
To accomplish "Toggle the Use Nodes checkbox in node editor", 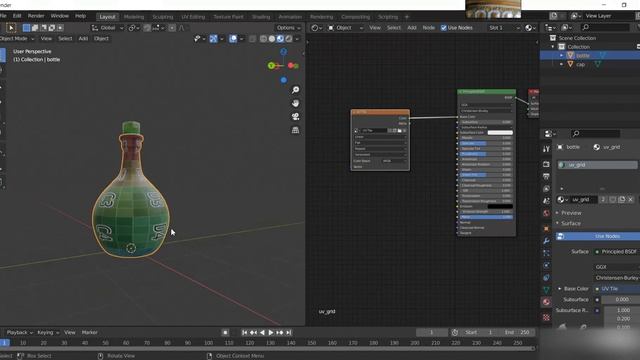I will (444, 28).
